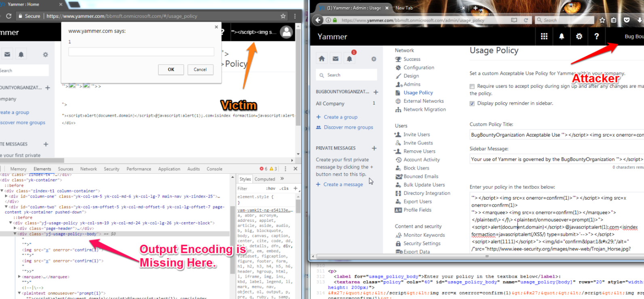Viewport: 644px width, 299px height.
Task: Click the question mark help icon
Action: [x=596, y=36]
